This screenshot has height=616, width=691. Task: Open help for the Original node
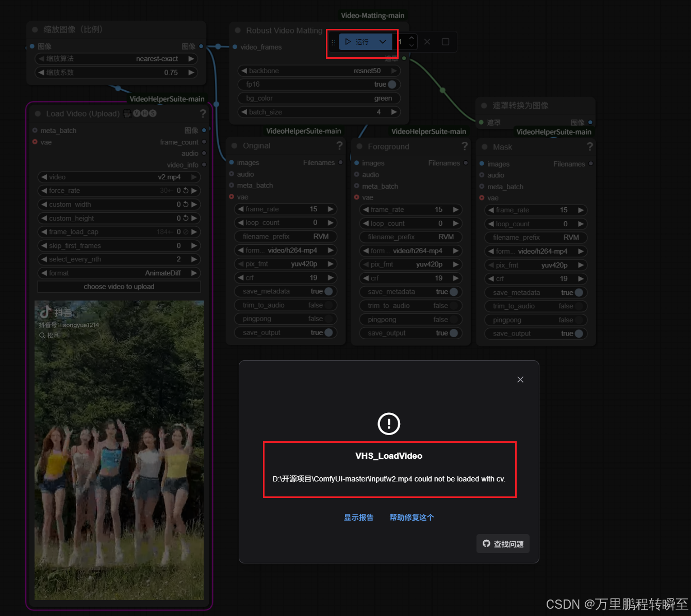click(x=339, y=146)
